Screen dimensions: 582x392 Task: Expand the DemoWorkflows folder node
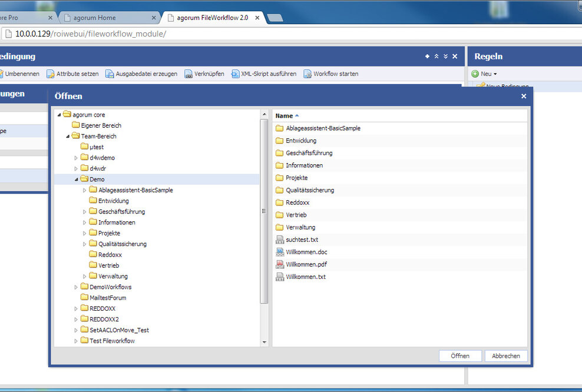coord(76,287)
